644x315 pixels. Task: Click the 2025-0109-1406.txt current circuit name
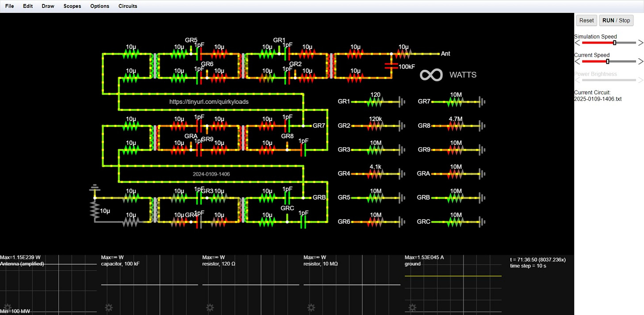(598, 99)
